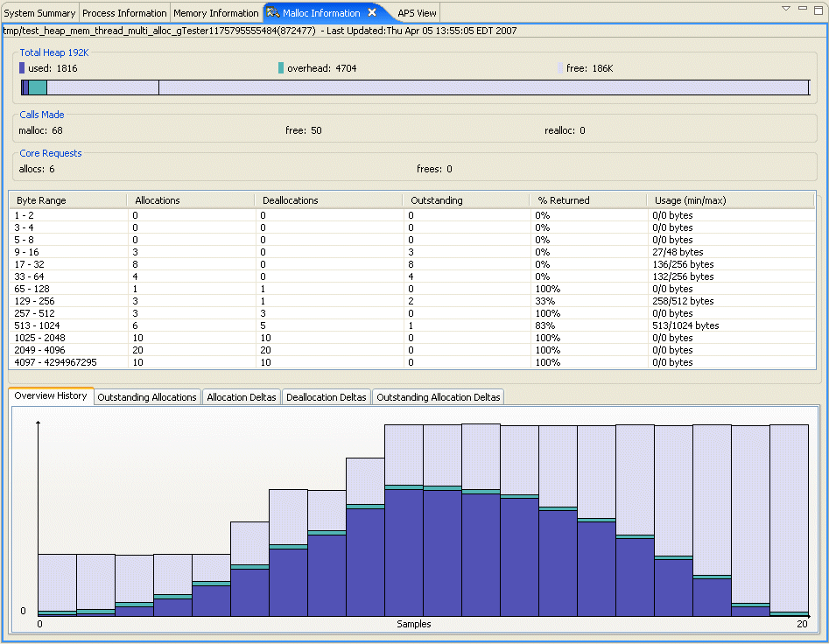Click the minimize view icon

click(801, 8)
